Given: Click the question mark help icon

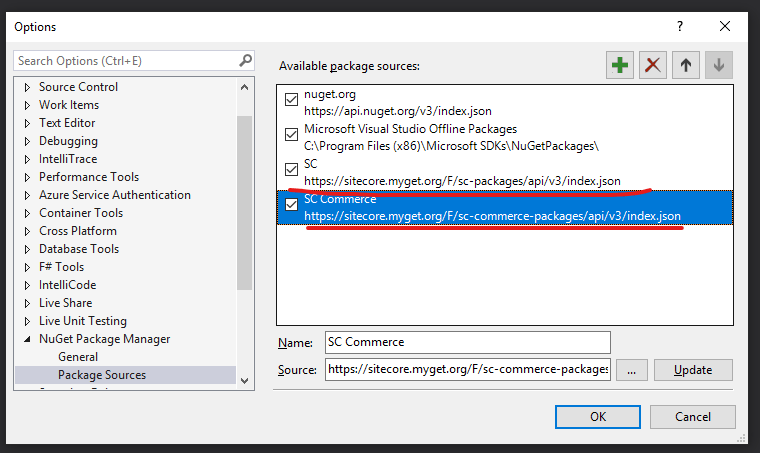Looking at the screenshot, I should coord(680,26).
